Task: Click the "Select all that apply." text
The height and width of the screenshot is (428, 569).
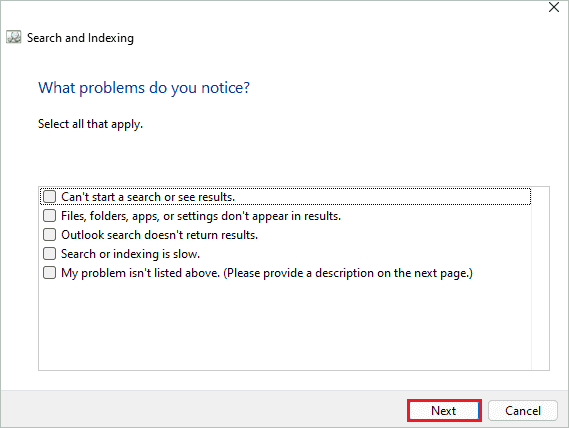Action: tap(90, 124)
